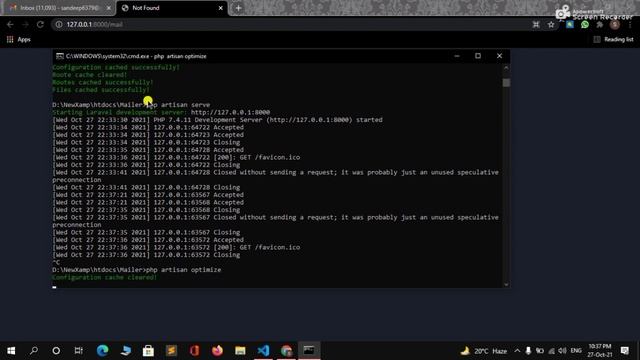Open Task View on the taskbar
This screenshot has height=360, width=640.
pos(78,351)
